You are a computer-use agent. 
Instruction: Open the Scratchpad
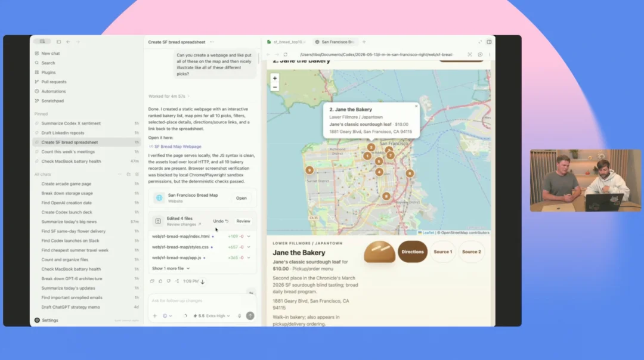tap(49, 101)
